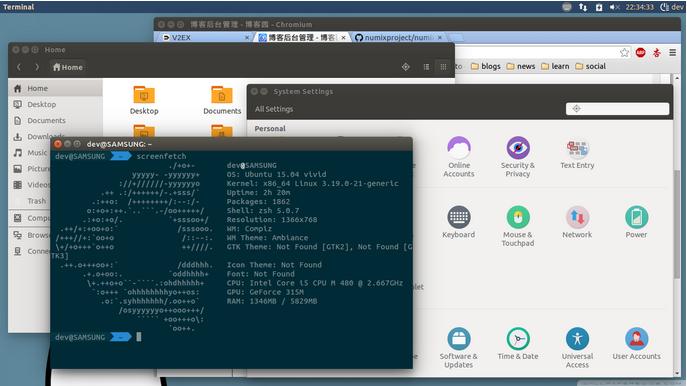
Task: Open the session menu labeled dev
Action: pos(671,7)
